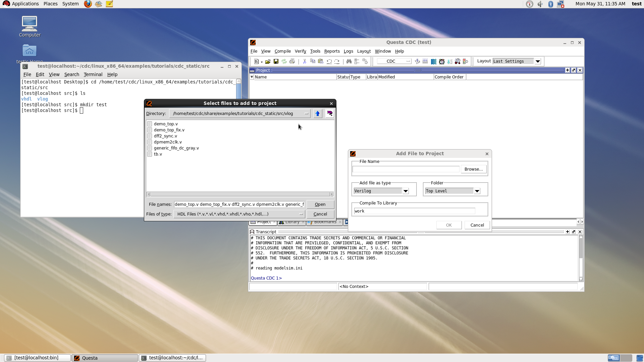Select the tb.v file entry
644x362 pixels.
tap(158, 154)
